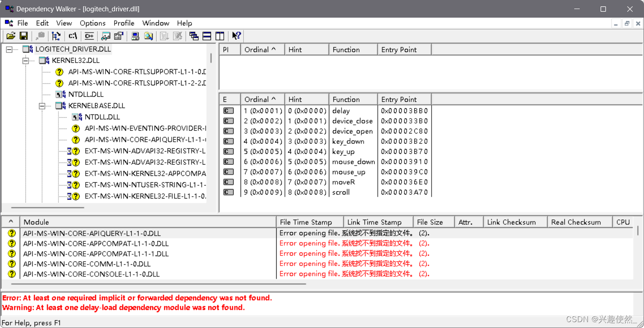
Task: Open the Window menu
Action: tap(156, 23)
